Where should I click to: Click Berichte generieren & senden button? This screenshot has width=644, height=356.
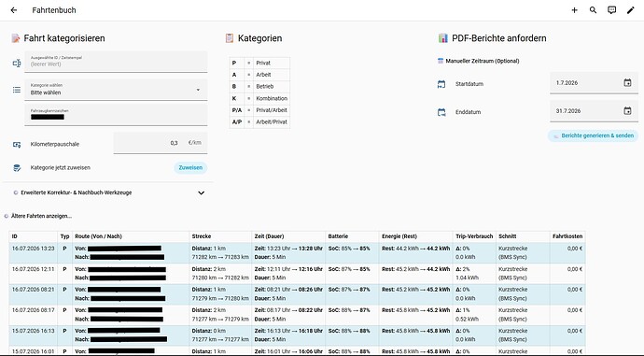click(x=593, y=135)
